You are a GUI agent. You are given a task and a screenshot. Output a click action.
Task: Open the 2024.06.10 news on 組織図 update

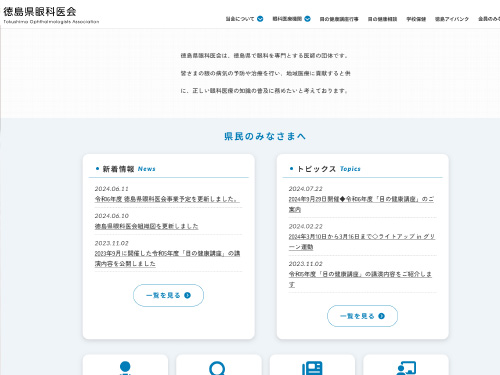point(146,226)
